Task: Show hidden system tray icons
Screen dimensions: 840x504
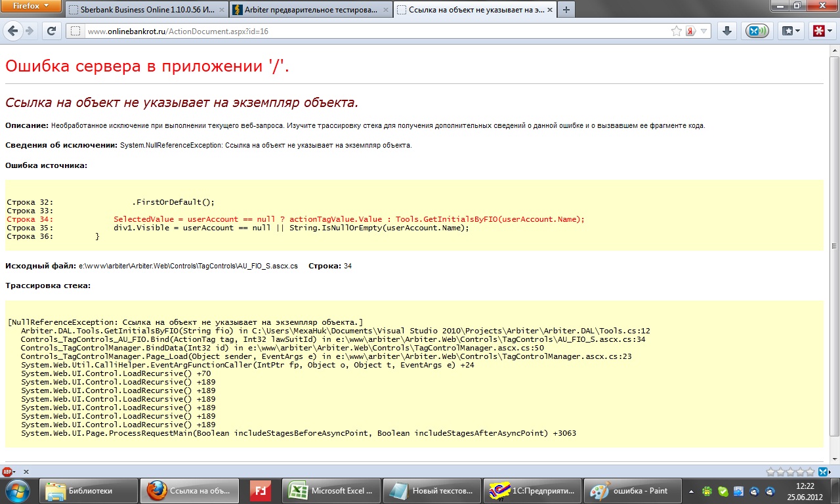Action: tap(691, 491)
